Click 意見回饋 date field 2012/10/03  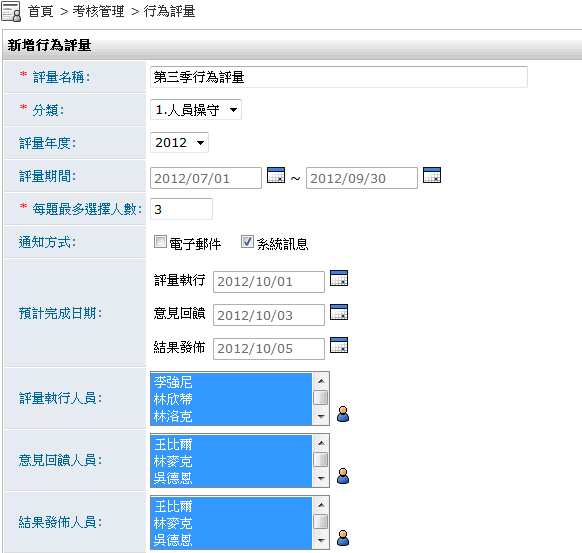click(269, 315)
